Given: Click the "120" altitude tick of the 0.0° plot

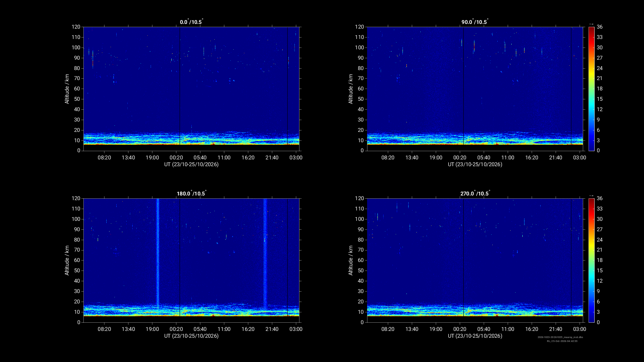Looking at the screenshot, I should point(76,27).
